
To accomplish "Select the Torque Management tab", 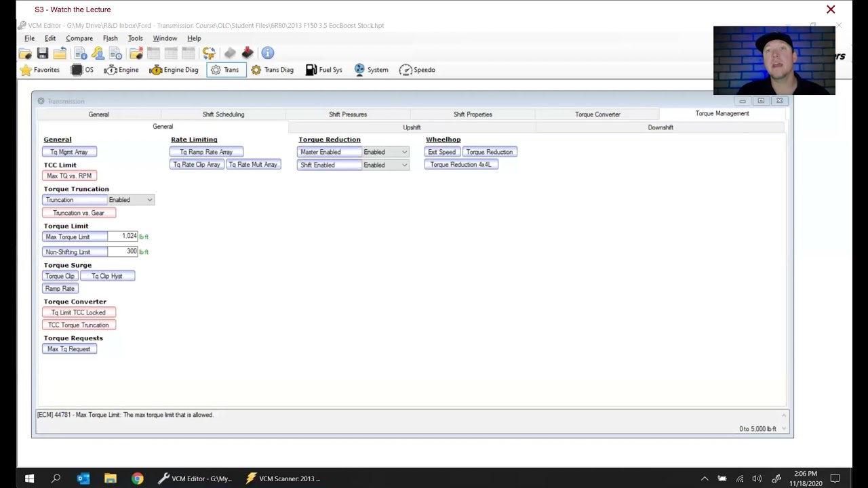I will point(722,114).
